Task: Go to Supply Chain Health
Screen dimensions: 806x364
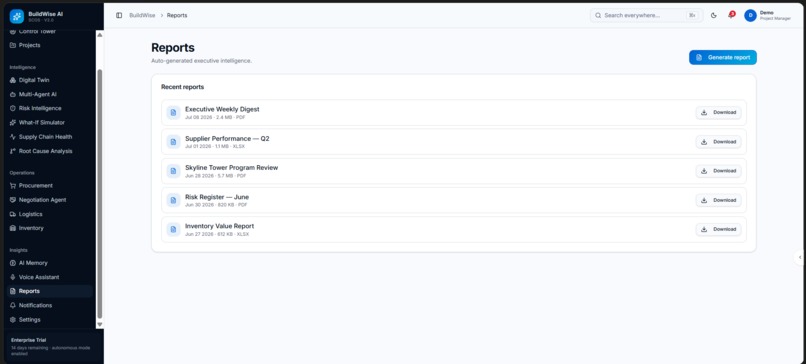Action: [x=50, y=137]
